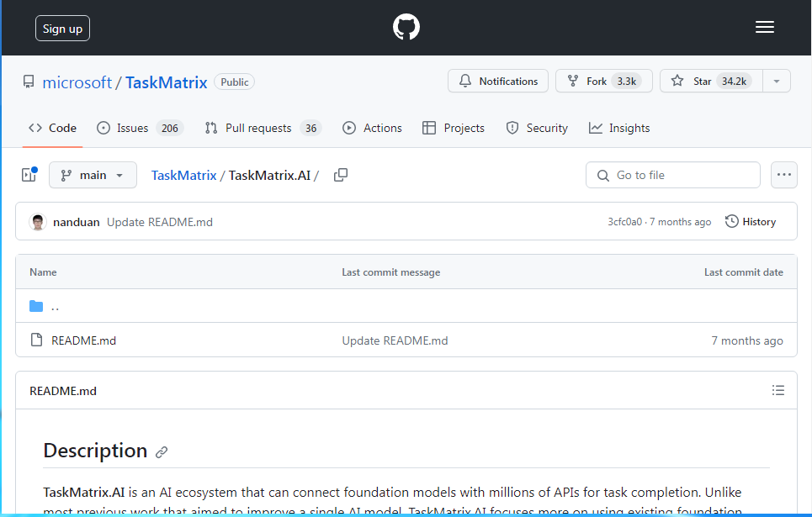Click the Go to file search box

672,175
